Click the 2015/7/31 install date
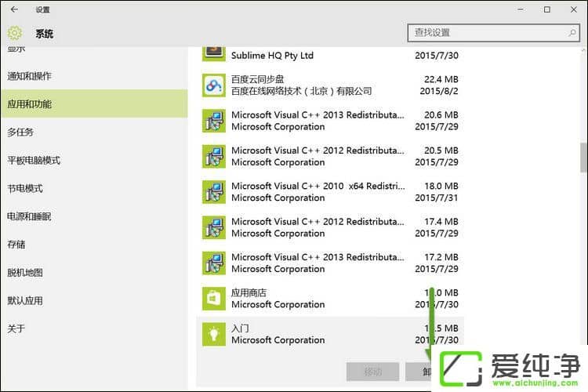The image size is (588, 392). 437,198
